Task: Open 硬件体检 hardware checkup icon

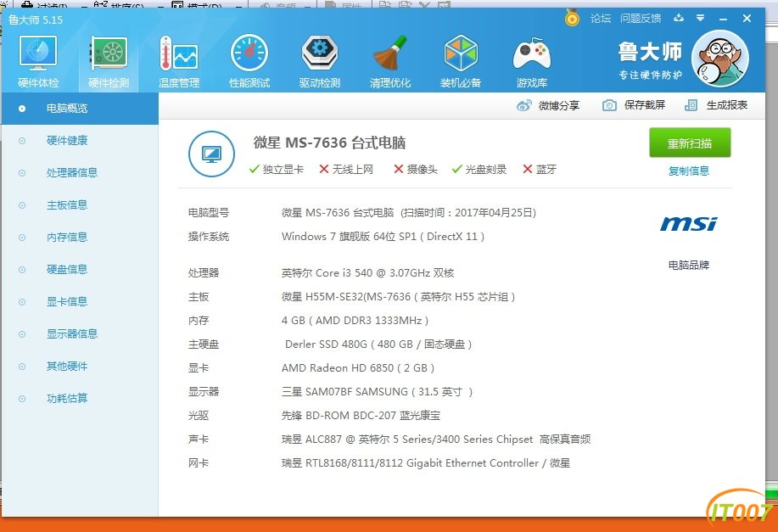Action: (38, 62)
